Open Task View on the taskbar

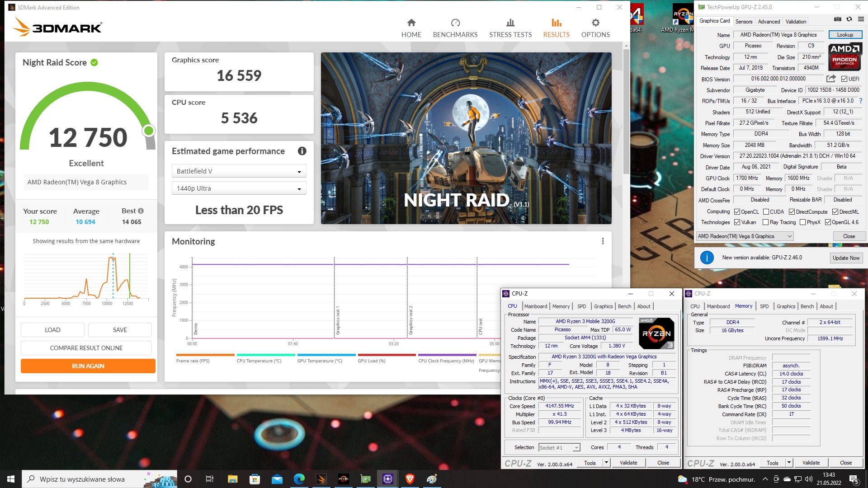pos(209,479)
